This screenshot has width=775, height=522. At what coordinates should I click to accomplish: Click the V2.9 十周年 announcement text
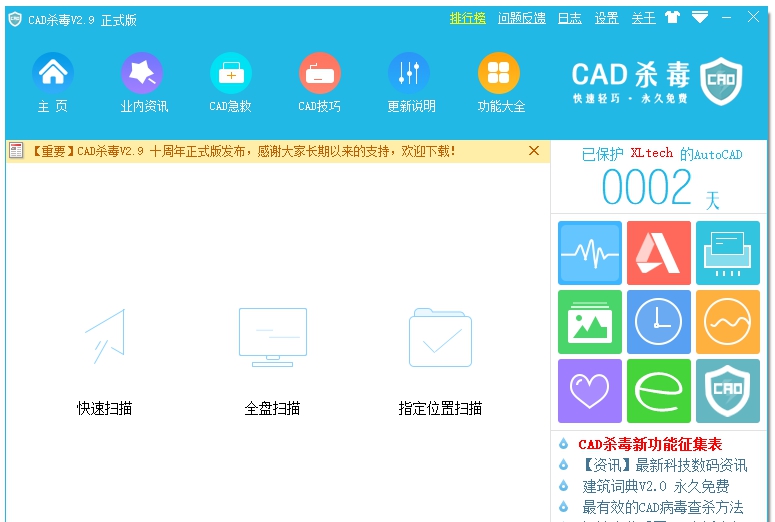pyautogui.click(x=243, y=151)
